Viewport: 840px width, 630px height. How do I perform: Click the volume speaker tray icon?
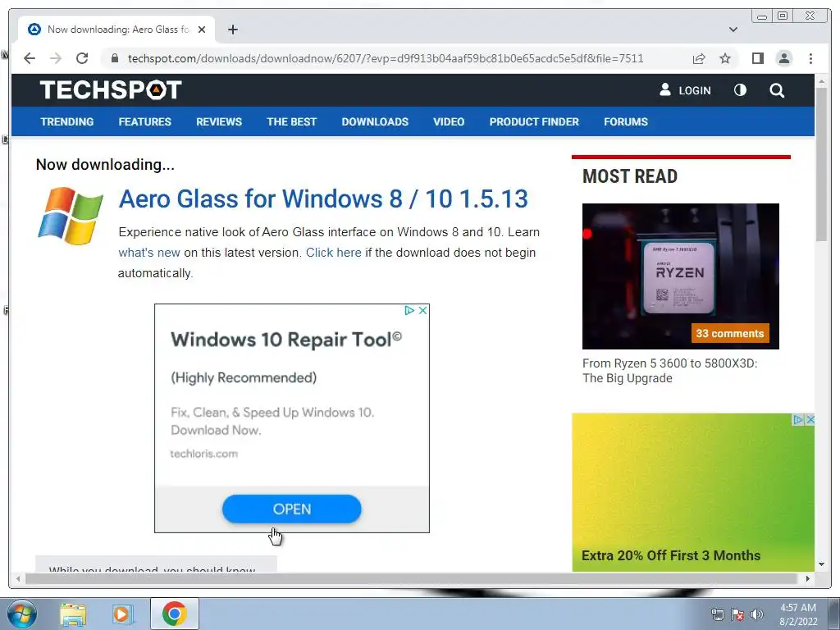pyautogui.click(x=757, y=615)
